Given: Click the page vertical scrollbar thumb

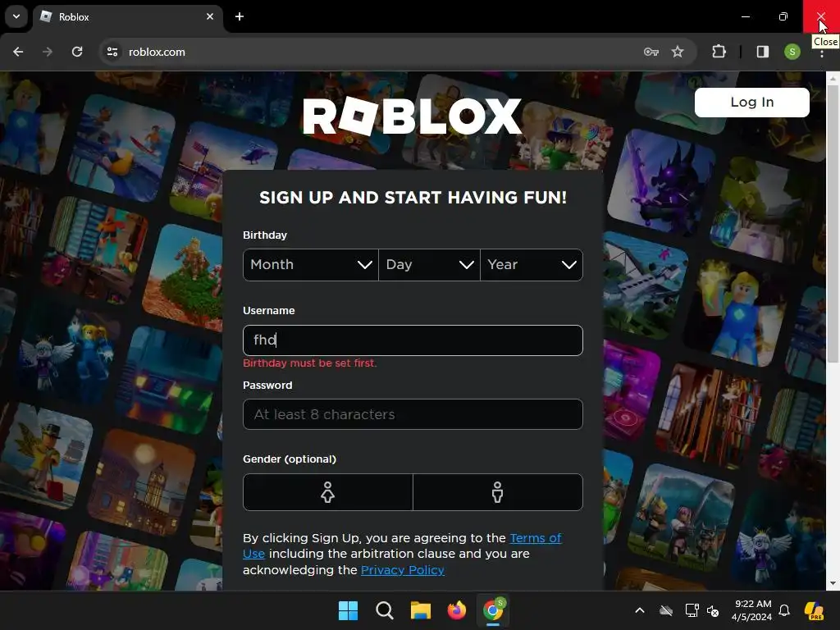Looking at the screenshot, I should click(833, 224).
